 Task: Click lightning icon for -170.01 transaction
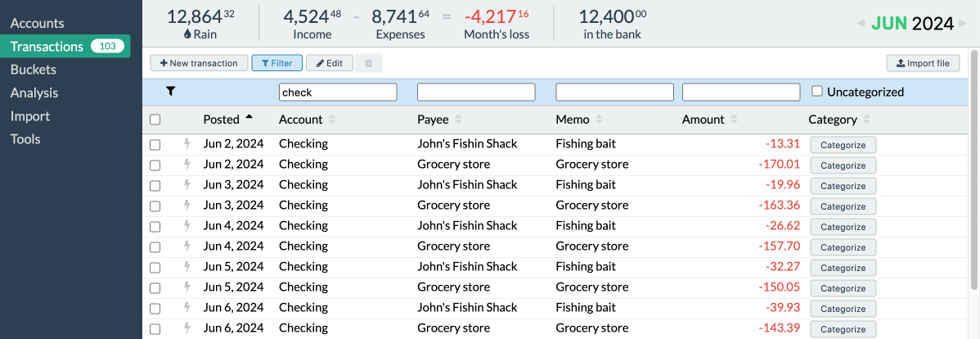[x=187, y=165]
